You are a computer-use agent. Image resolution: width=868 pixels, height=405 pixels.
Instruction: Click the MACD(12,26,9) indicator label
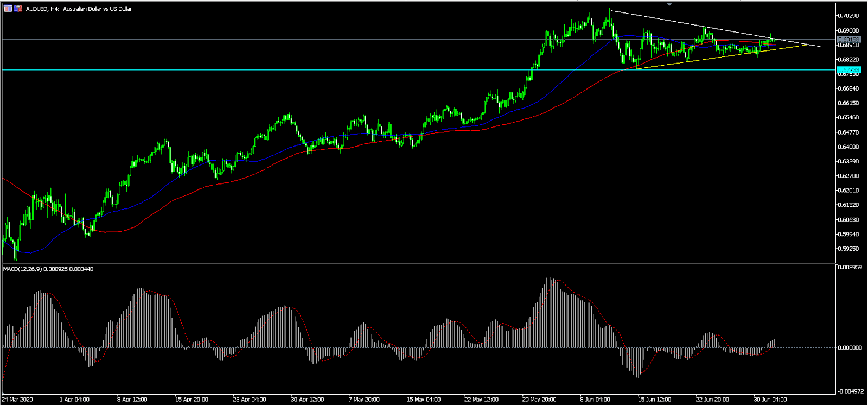pyautogui.click(x=48, y=269)
